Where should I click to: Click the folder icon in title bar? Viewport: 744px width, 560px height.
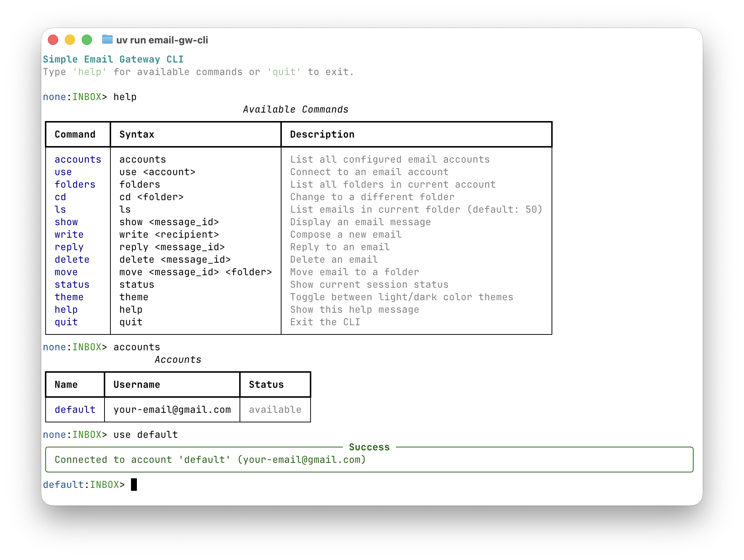click(107, 39)
